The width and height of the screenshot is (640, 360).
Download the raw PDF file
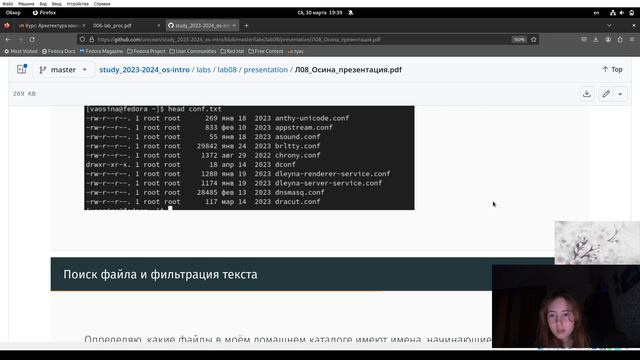[x=587, y=94]
